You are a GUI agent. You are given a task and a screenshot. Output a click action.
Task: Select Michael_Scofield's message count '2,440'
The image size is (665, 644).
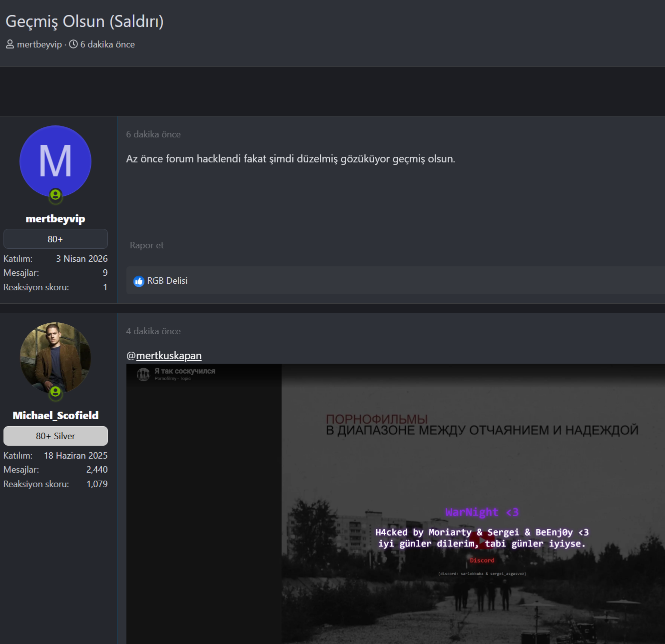[97, 470]
